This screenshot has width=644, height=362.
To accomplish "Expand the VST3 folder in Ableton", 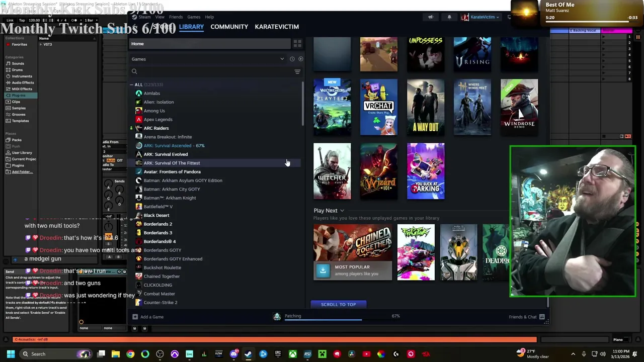I will click(41, 44).
